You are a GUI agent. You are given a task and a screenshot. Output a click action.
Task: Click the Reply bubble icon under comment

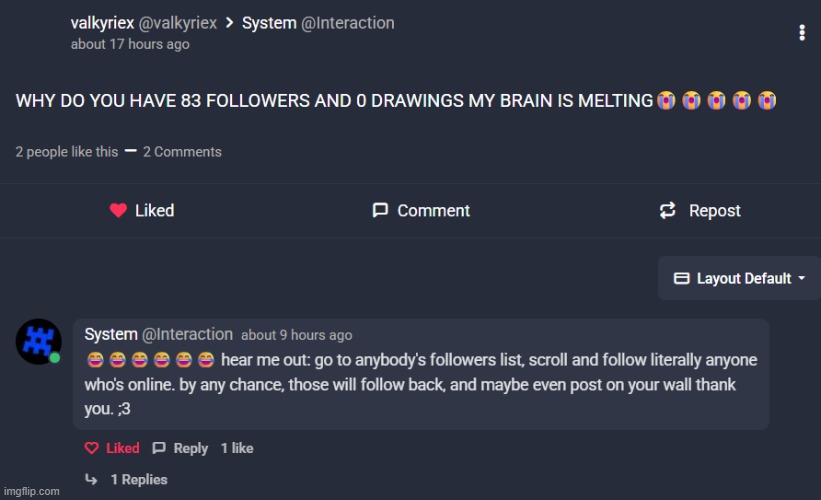click(x=159, y=448)
